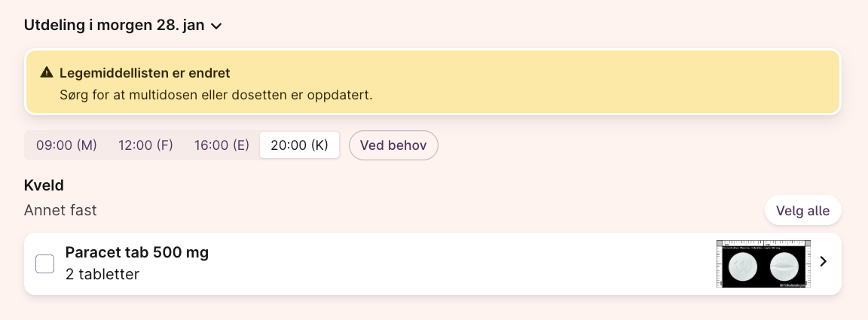Image resolution: width=868 pixels, height=320 pixels.
Task: Click the right pill in the tablet image
Action: (x=785, y=267)
